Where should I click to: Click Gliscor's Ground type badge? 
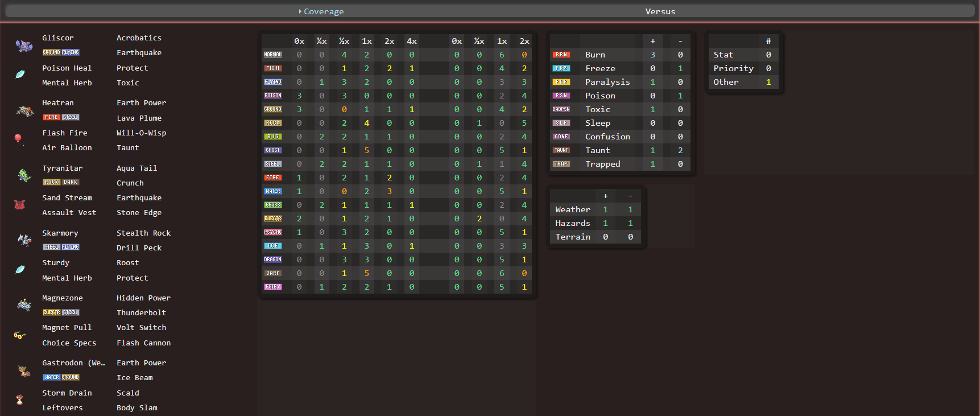pos(52,52)
